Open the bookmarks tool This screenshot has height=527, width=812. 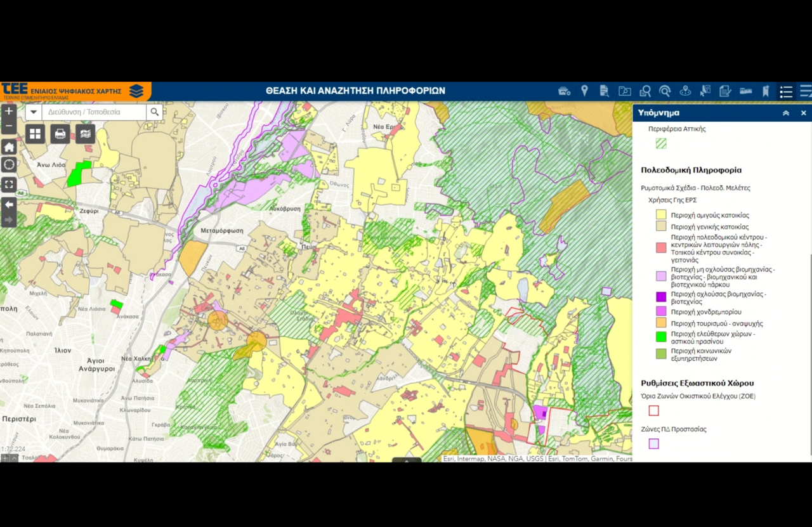[766, 91]
